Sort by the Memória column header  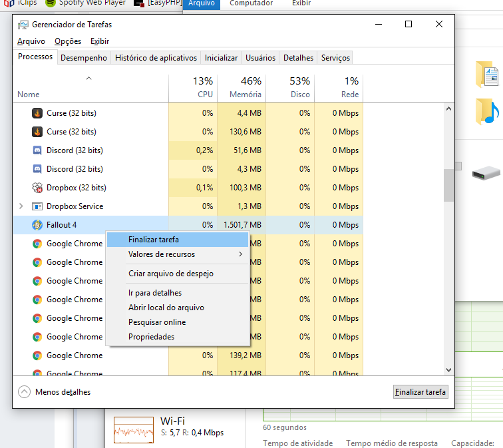point(242,89)
